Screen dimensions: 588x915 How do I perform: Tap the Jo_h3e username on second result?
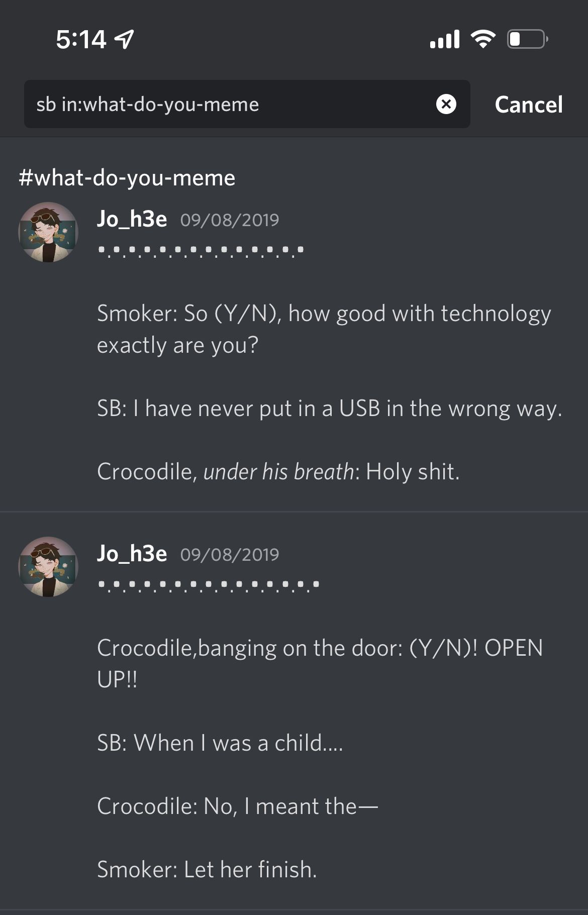click(132, 554)
